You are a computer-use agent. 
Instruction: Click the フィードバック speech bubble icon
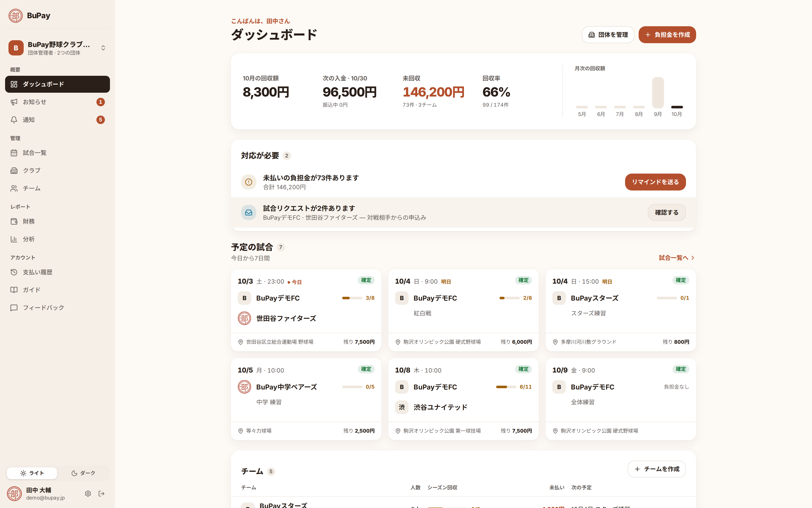point(14,307)
